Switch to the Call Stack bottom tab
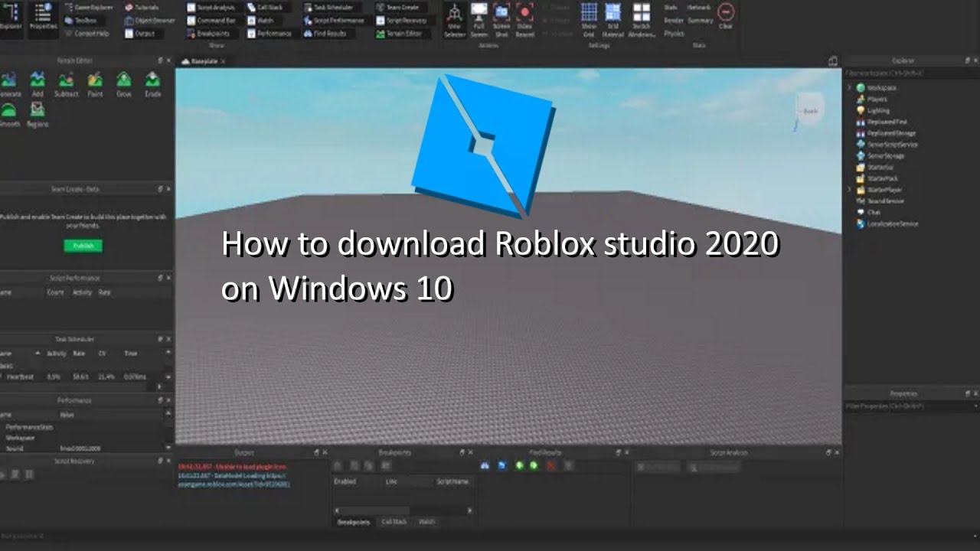980x551 pixels. coord(394,522)
